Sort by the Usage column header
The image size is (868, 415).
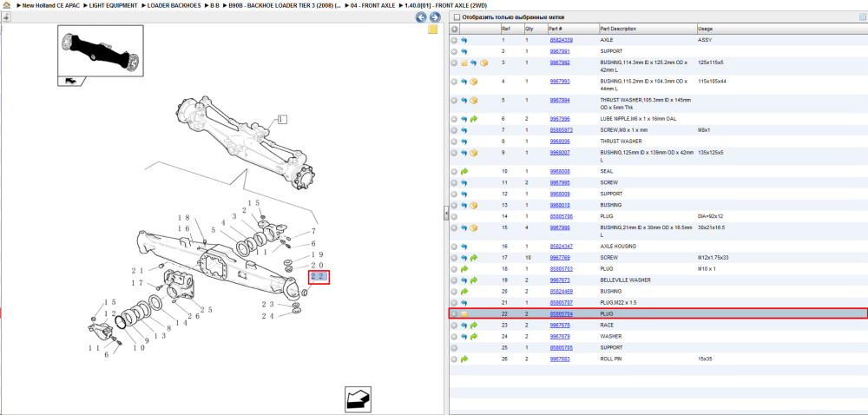(780, 29)
